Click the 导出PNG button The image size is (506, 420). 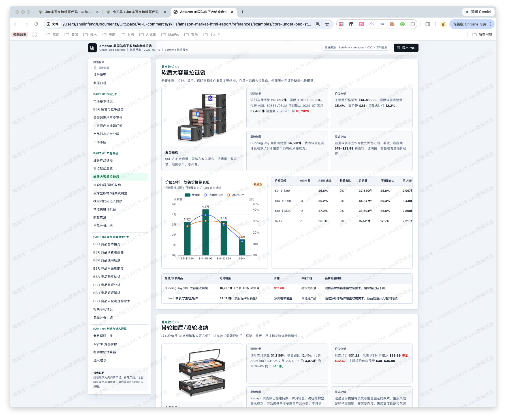406,48
